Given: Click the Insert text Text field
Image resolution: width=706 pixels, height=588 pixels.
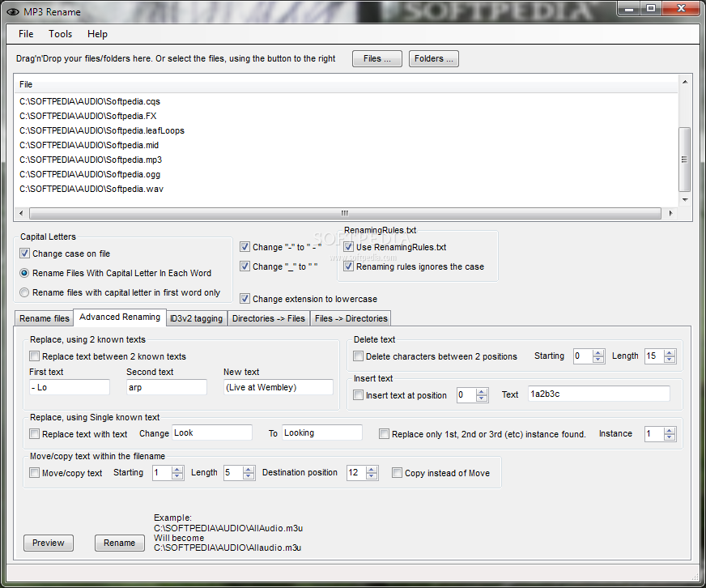Looking at the screenshot, I should tap(599, 394).
